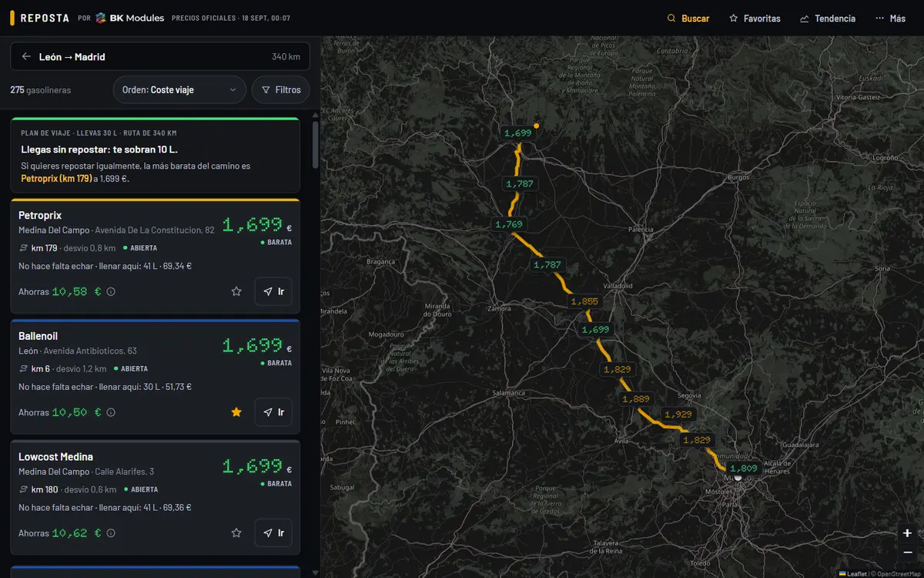The image size is (924, 578).
Task: Open the Buscar search tab
Action: tap(688, 18)
